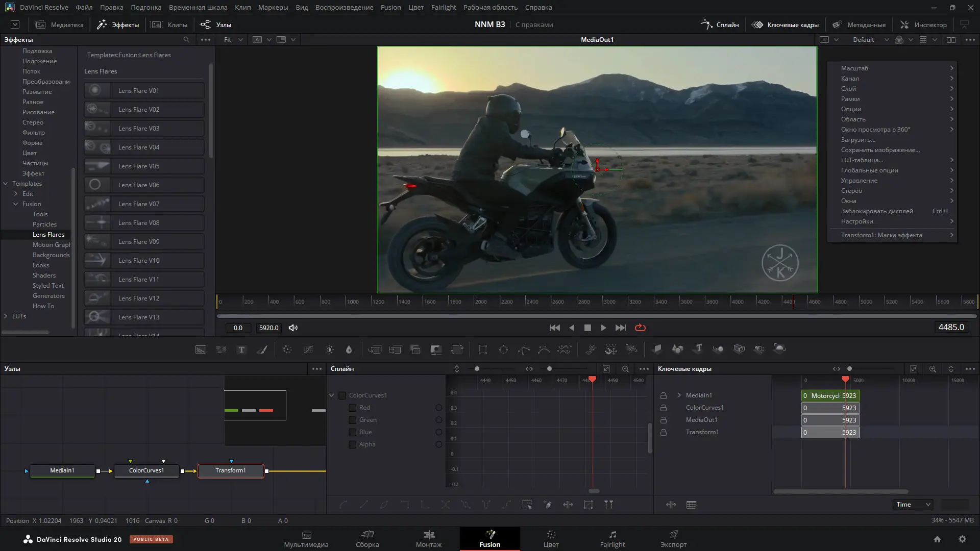The image size is (980, 551).
Task: Add a Rectangle mask tool
Action: click(482, 349)
